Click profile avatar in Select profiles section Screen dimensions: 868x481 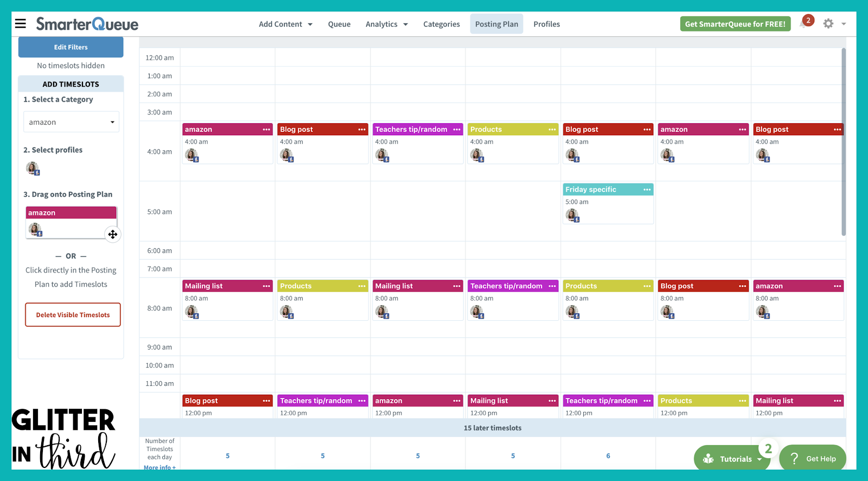[33, 168]
